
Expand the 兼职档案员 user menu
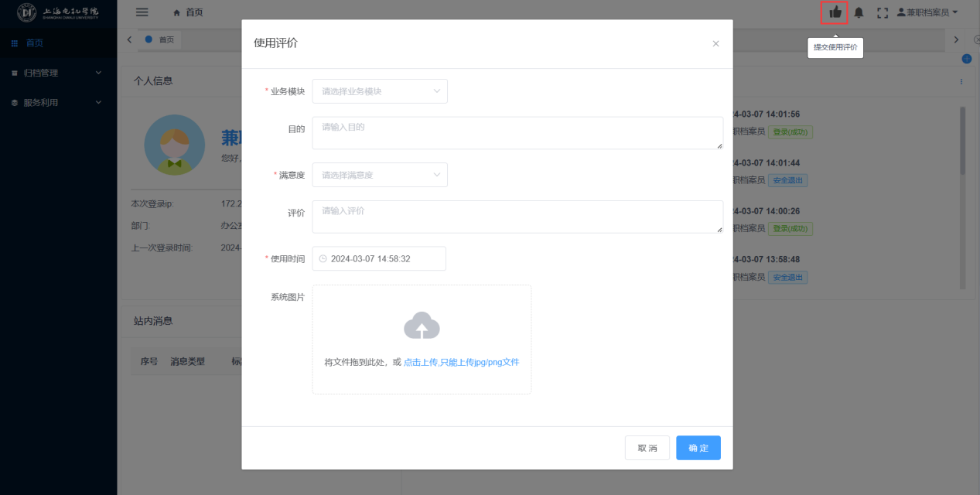click(927, 12)
